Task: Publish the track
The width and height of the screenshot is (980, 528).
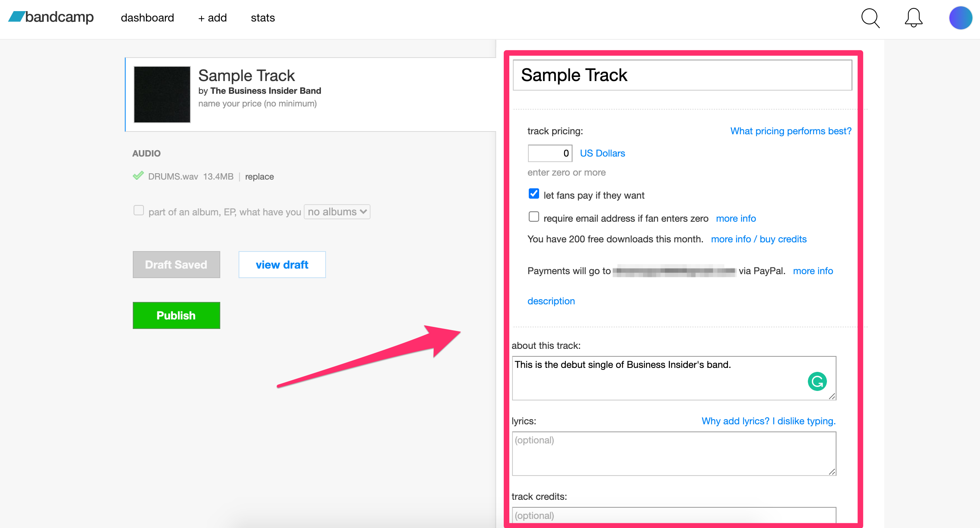Action: pos(176,315)
